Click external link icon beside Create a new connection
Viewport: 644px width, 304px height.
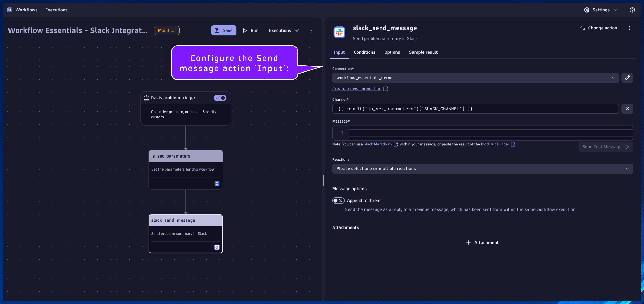point(386,89)
